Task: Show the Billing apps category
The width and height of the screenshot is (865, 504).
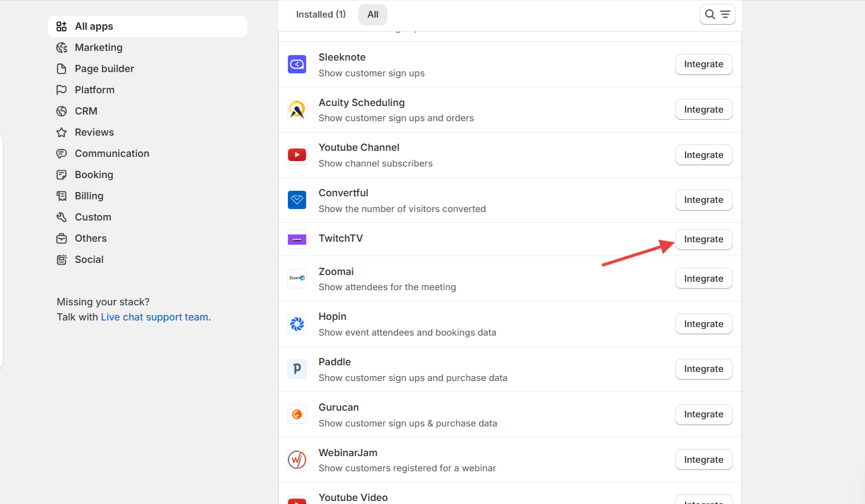Action: (89, 196)
